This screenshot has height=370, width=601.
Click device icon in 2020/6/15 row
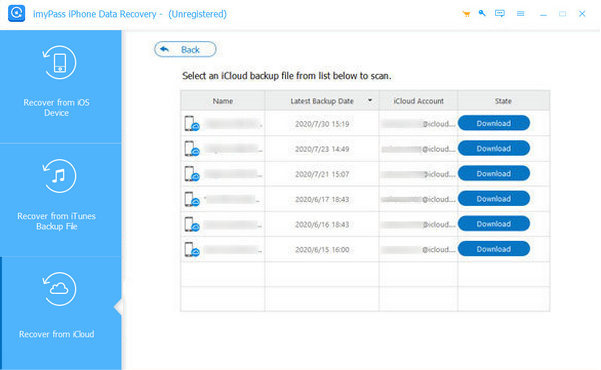pyautogui.click(x=192, y=250)
